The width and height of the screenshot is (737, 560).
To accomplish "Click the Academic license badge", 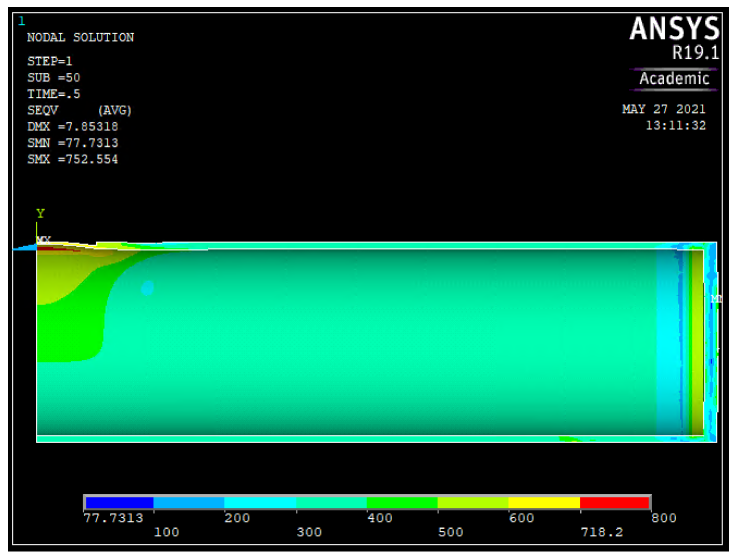I will tap(674, 79).
